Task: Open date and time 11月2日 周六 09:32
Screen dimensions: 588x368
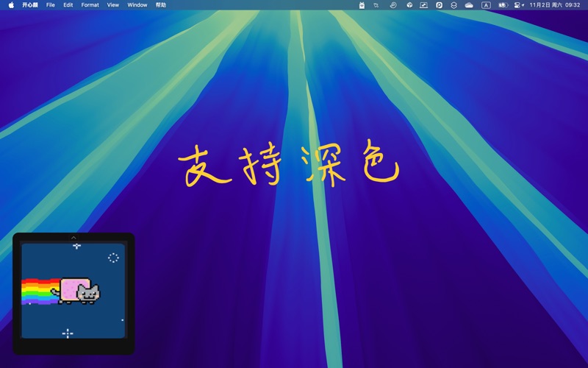Action: point(555,5)
